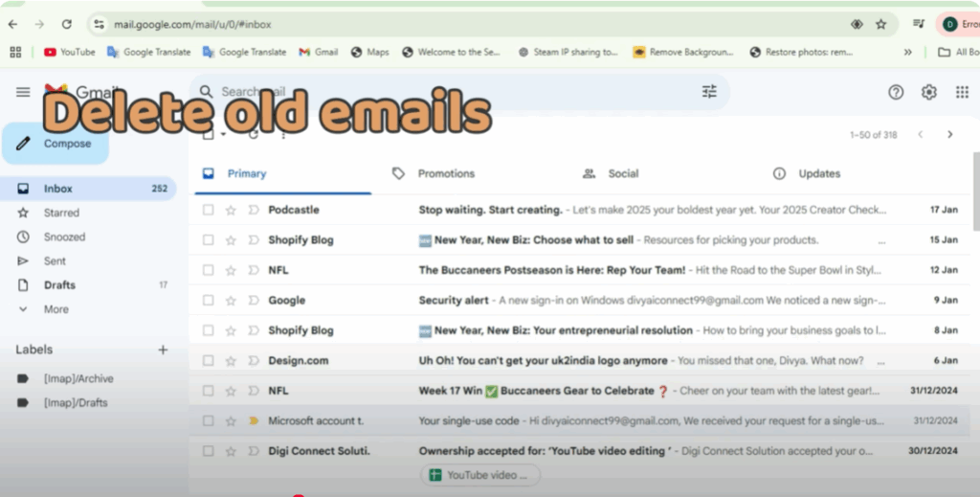Open YouTube bookmark

pyautogui.click(x=69, y=52)
